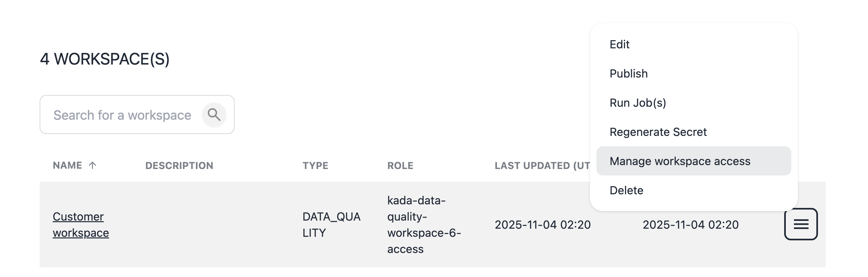This screenshot has width=868, height=277.
Task: Click the kada-data-quality-workspace-6-access role cell
Action: point(424,224)
